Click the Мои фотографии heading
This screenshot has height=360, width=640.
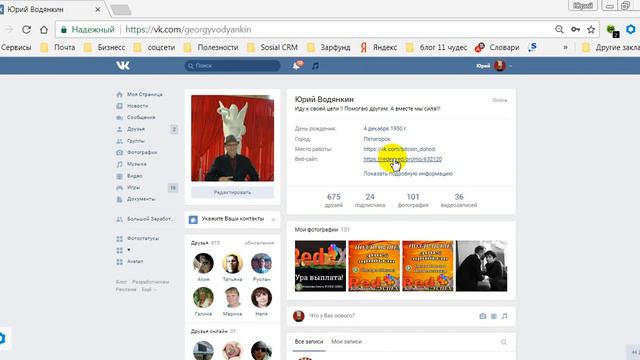[316, 229]
